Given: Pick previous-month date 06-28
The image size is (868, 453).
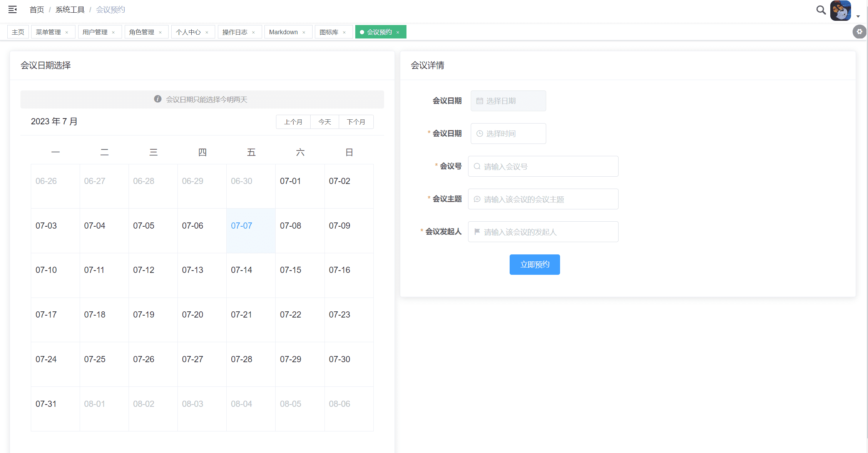Looking at the screenshot, I should 153,186.
